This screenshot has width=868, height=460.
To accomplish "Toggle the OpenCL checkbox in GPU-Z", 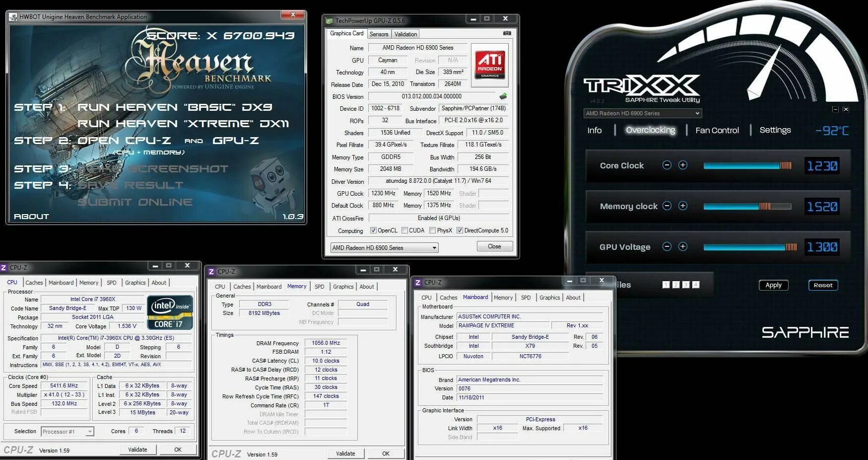I will (373, 230).
